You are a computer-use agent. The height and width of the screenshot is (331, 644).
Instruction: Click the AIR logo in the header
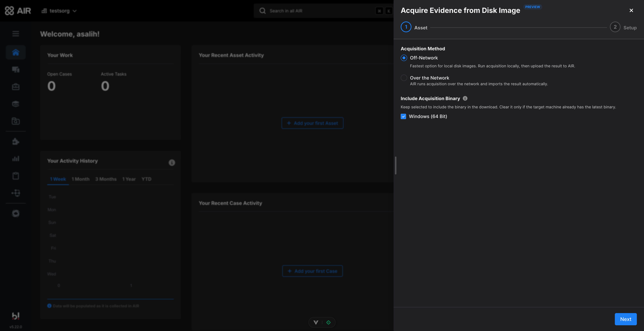[x=18, y=11]
